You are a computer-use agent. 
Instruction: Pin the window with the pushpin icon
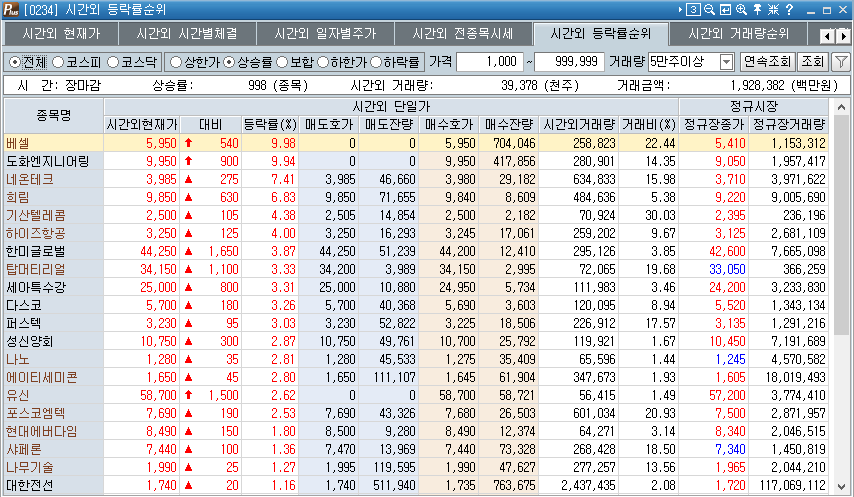tap(757, 9)
